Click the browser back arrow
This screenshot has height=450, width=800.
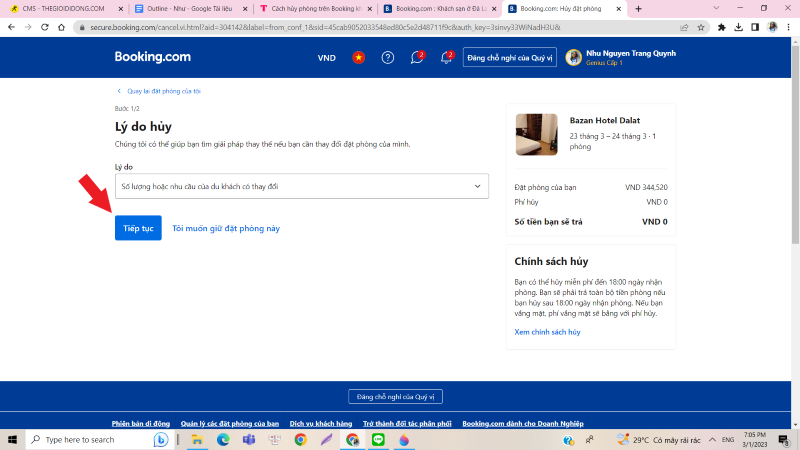click(x=11, y=27)
